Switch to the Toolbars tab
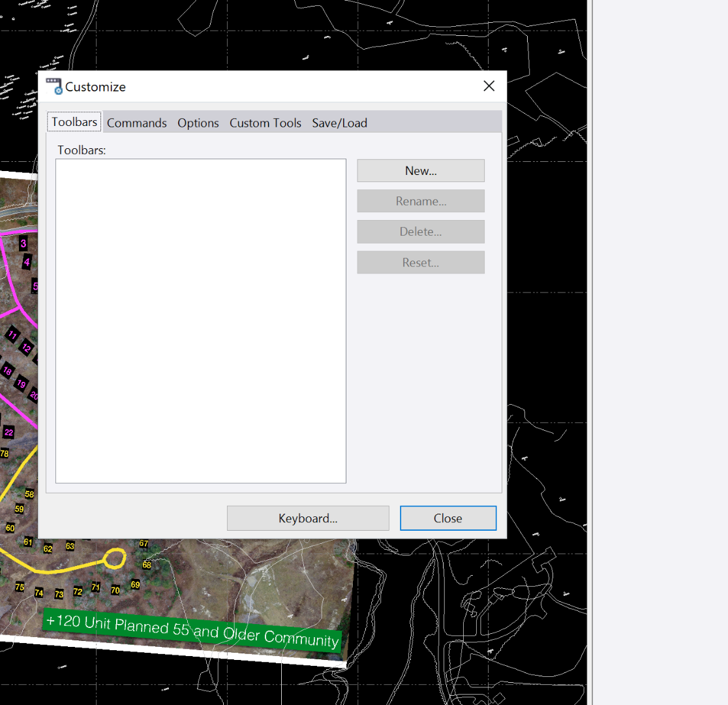Screen dimensions: 728x705 tap(74, 122)
